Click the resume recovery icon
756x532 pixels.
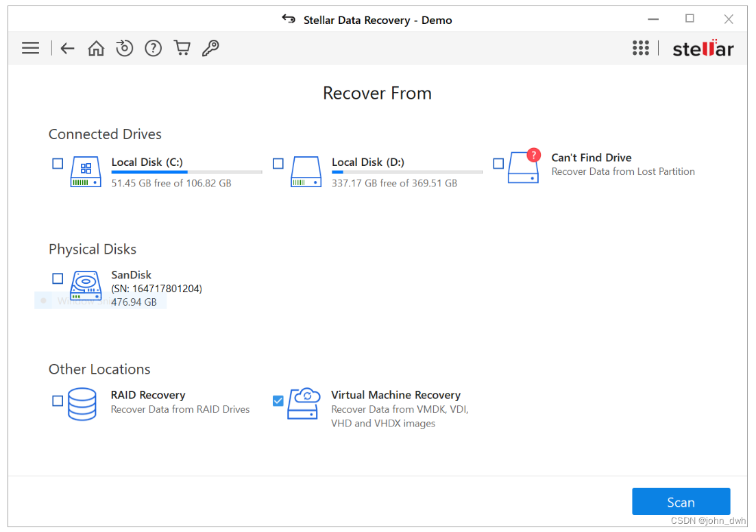[x=124, y=48]
